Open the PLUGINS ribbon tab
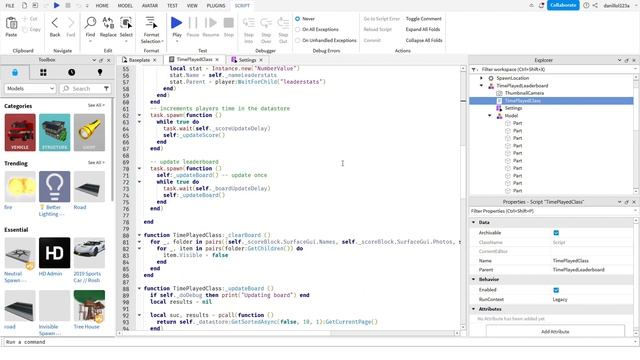The height and width of the screenshot is (360, 640). [x=216, y=6]
